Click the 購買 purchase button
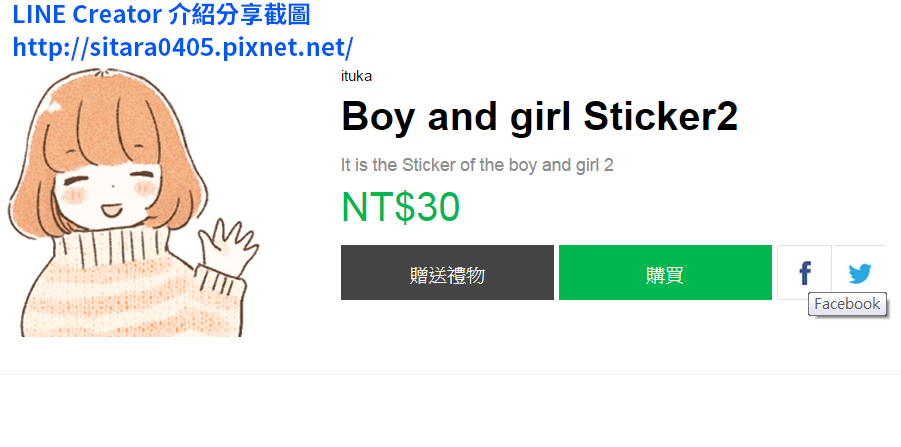Screen dimensions: 901x447 (665, 273)
